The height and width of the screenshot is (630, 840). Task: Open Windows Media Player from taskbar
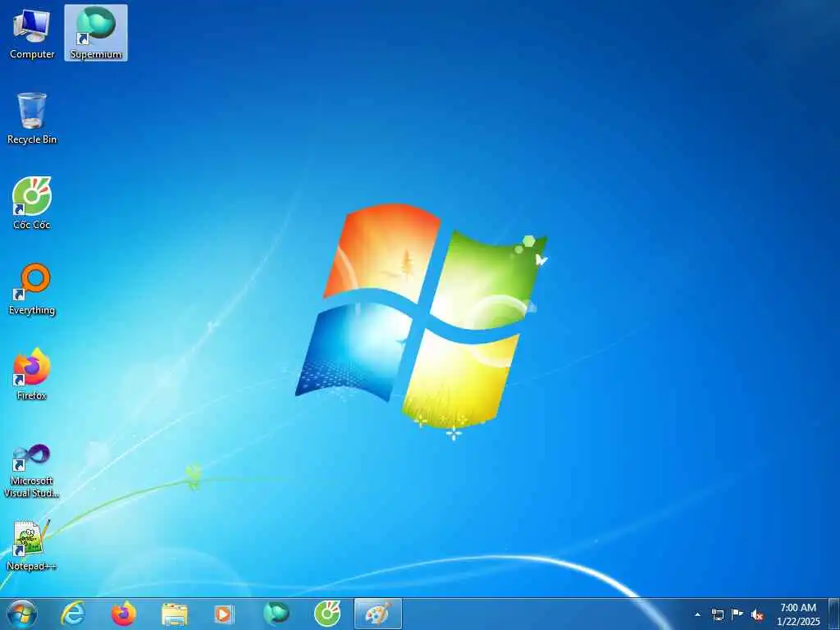223,614
